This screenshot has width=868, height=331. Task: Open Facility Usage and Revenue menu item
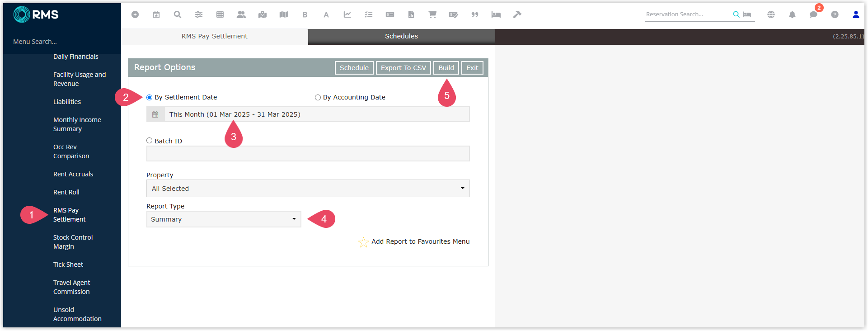pos(80,79)
